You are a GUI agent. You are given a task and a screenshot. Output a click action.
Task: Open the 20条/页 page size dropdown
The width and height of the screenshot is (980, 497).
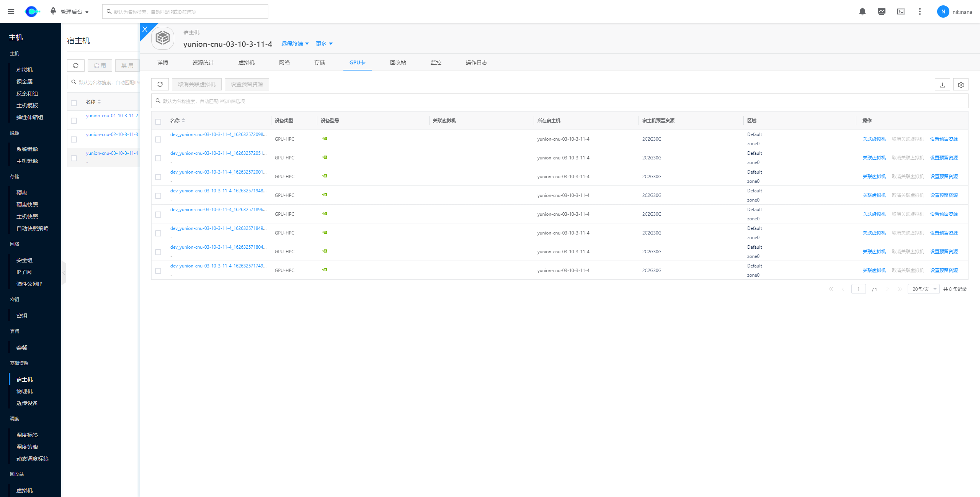coord(923,289)
